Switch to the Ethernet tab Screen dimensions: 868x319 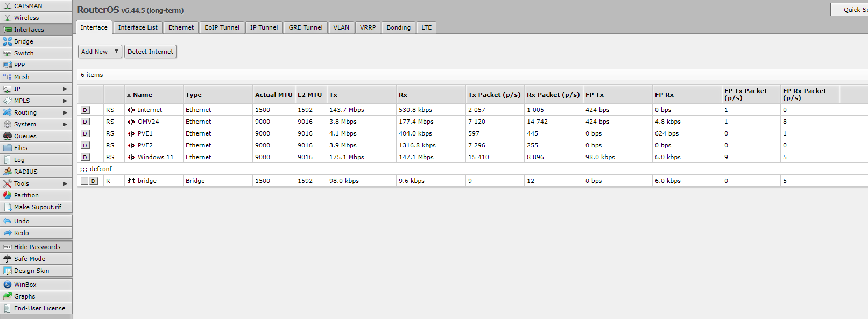(181, 27)
